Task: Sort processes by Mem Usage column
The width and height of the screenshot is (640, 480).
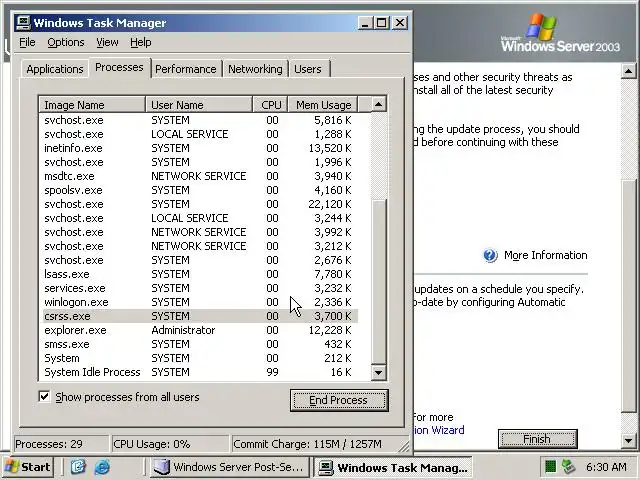Action: (323, 104)
